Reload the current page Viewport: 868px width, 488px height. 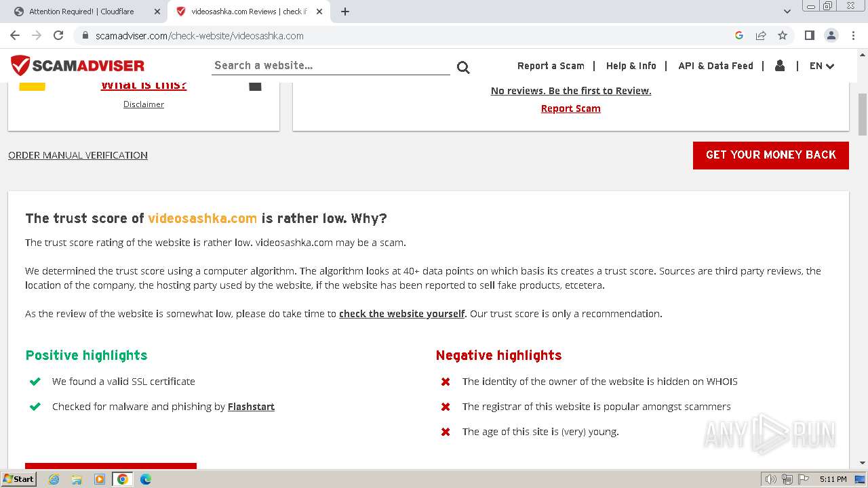pyautogui.click(x=58, y=35)
